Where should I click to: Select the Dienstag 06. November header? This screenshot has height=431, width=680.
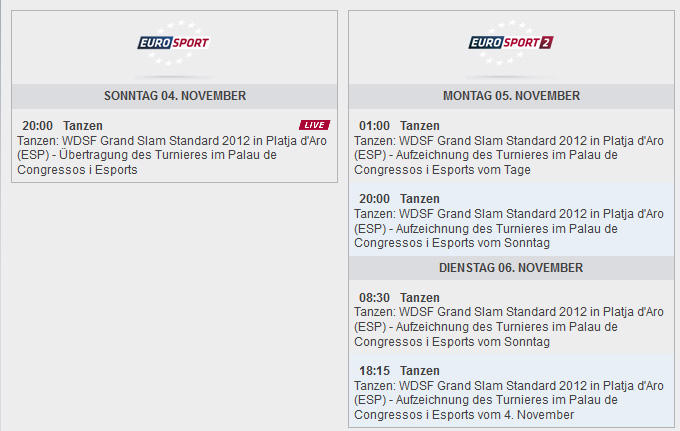tap(511, 268)
